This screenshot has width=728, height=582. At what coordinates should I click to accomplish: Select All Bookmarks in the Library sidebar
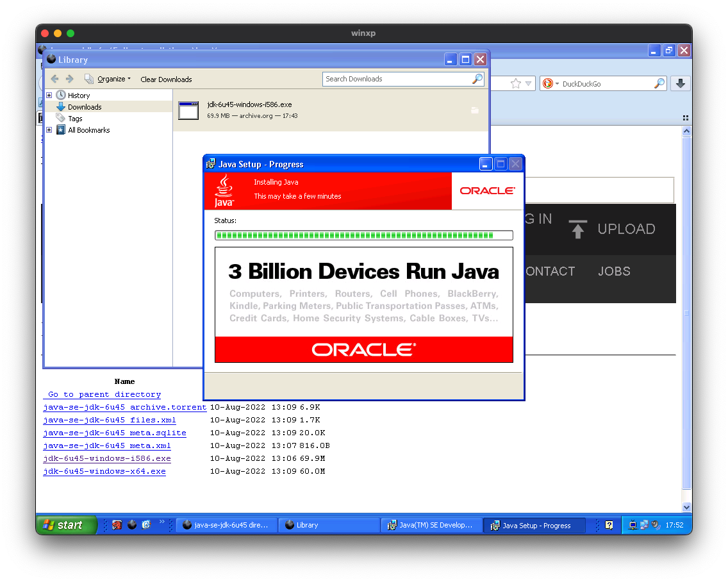(88, 130)
